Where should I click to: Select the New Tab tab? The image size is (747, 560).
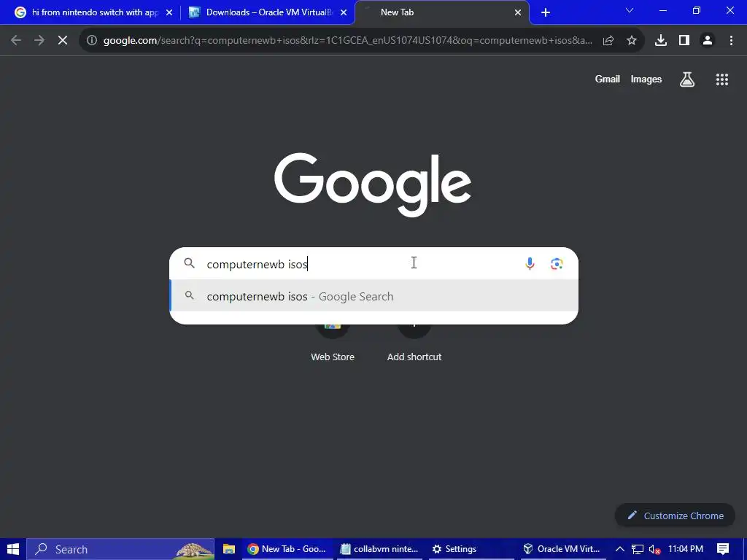pos(442,12)
